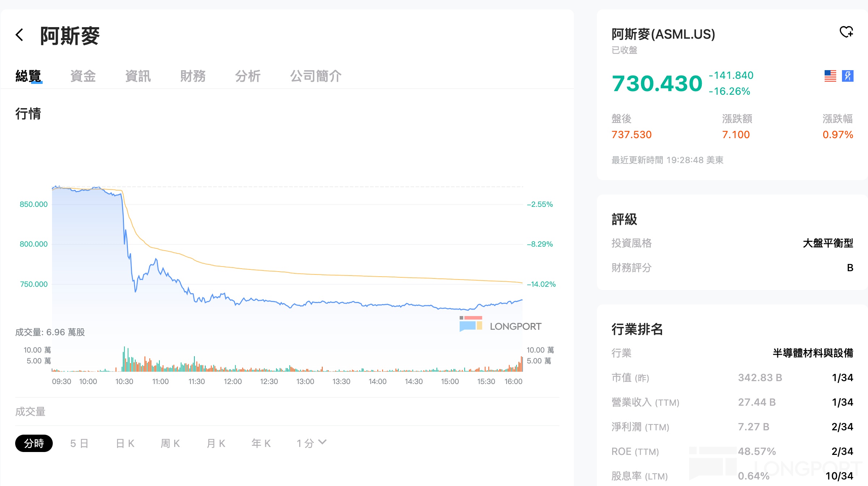
Task: Open the 財務 tab
Action: tap(193, 76)
